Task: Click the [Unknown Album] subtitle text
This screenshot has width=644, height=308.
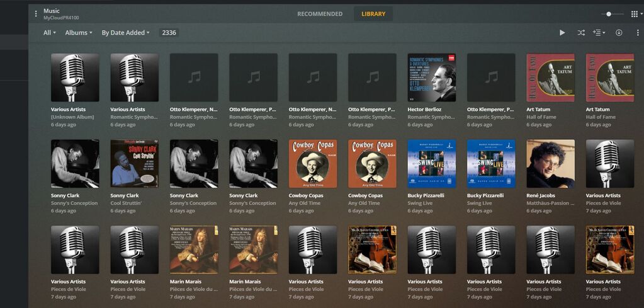Action: (x=72, y=117)
